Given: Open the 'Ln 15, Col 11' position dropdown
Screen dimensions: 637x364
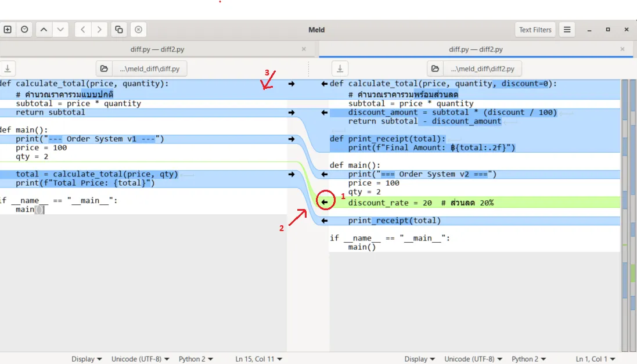Looking at the screenshot, I should point(259,359).
